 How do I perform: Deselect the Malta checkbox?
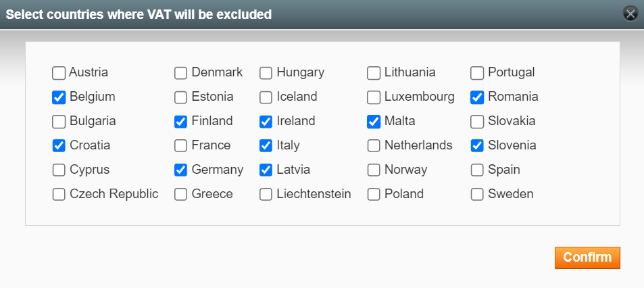tap(374, 122)
